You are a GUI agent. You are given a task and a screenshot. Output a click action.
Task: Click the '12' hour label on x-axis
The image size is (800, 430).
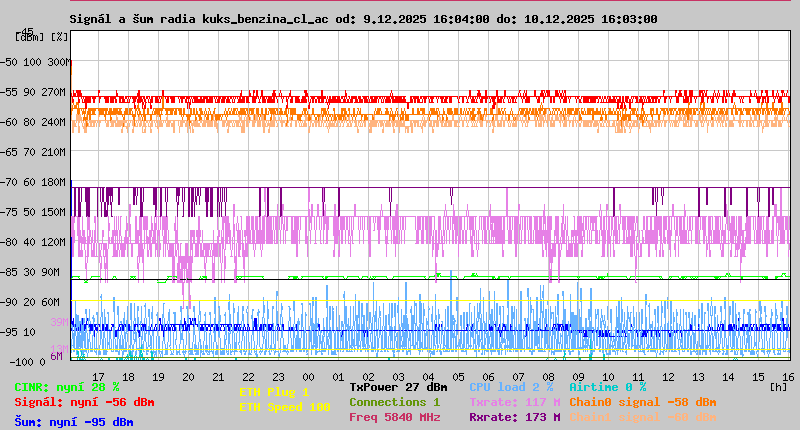click(x=668, y=377)
